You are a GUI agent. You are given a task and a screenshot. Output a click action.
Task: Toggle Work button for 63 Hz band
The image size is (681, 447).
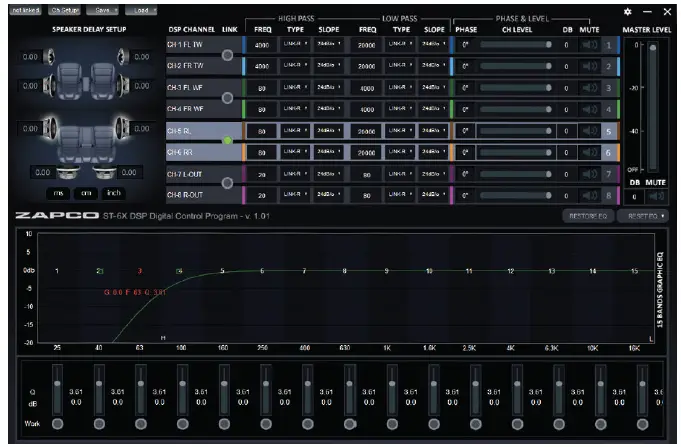tap(141, 424)
